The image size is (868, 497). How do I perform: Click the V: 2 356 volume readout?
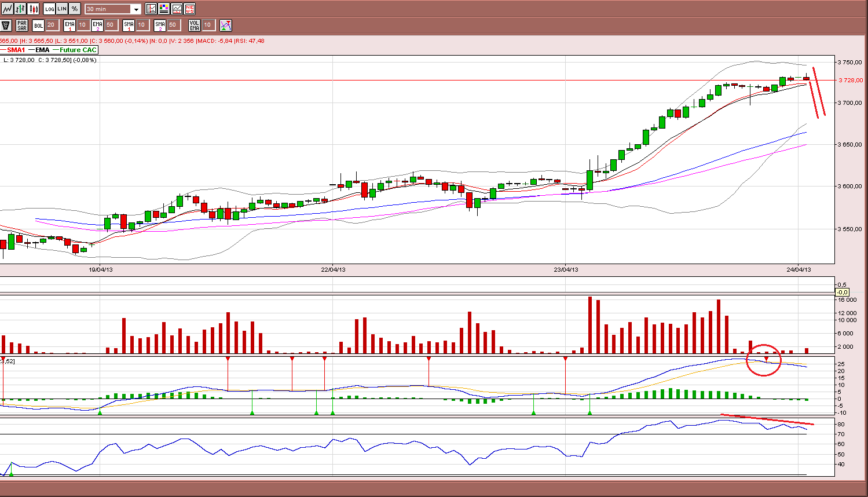tap(181, 41)
